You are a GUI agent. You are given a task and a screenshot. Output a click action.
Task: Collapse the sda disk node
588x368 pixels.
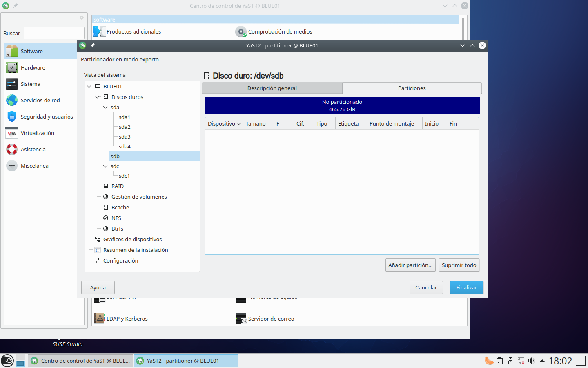pyautogui.click(x=105, y=107)
